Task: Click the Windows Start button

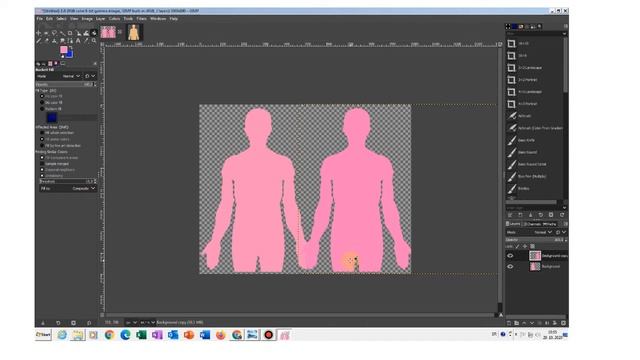Action: [x=43, y=335]
